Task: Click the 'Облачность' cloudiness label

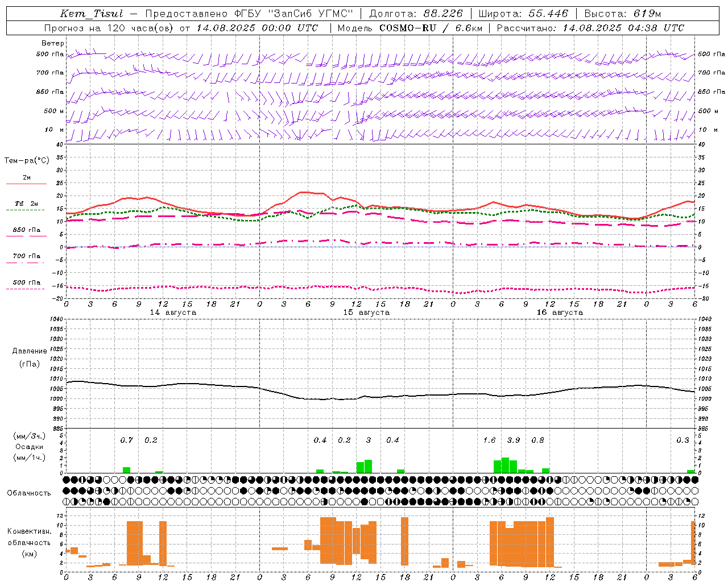Action: 29,493
